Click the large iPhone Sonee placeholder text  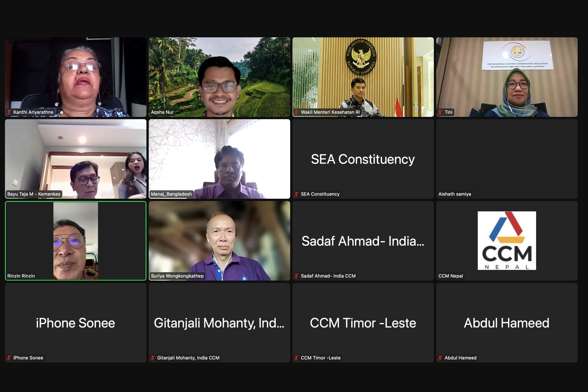(x=76, y=323)
